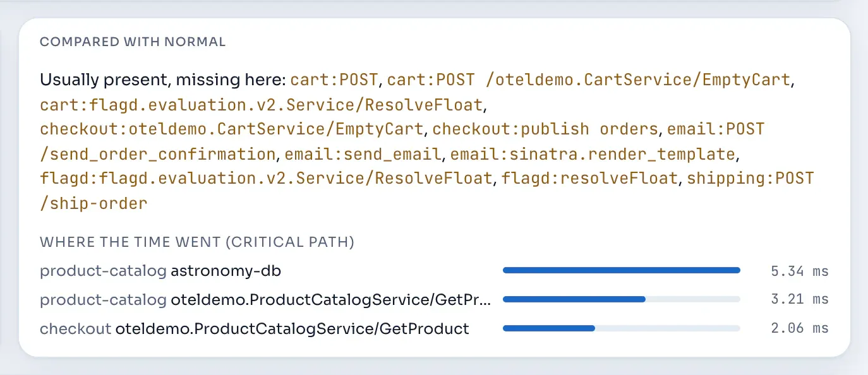This screenshot has width=868, height=375.
Task: Click the astronomy-db duration bar
Action: click(x=622, y=271)
